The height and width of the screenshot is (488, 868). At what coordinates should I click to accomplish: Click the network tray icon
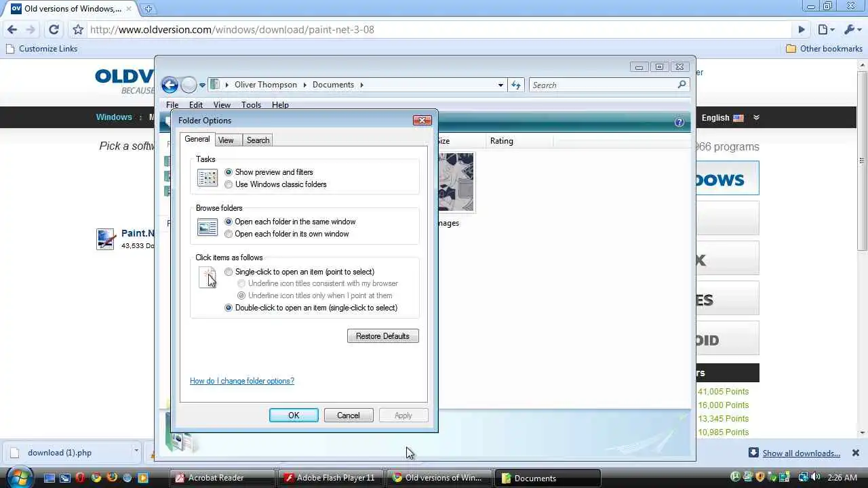click(803, 477)
